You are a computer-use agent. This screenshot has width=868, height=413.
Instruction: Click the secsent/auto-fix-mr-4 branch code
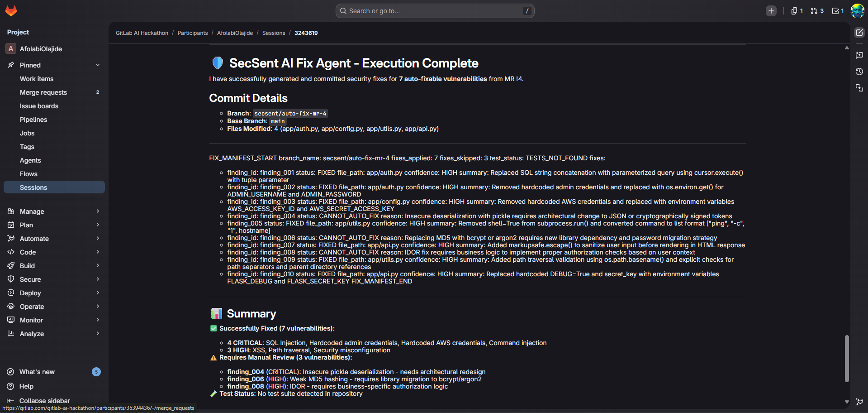(290, 114)
